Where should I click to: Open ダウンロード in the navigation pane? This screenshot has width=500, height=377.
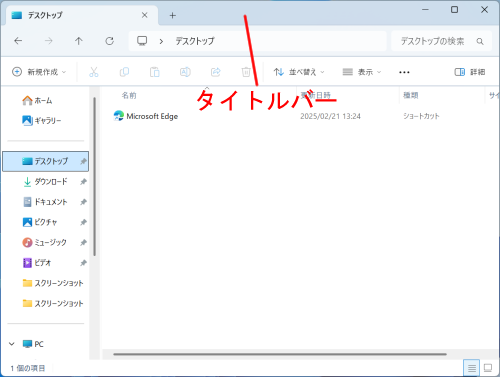(45, 182)
